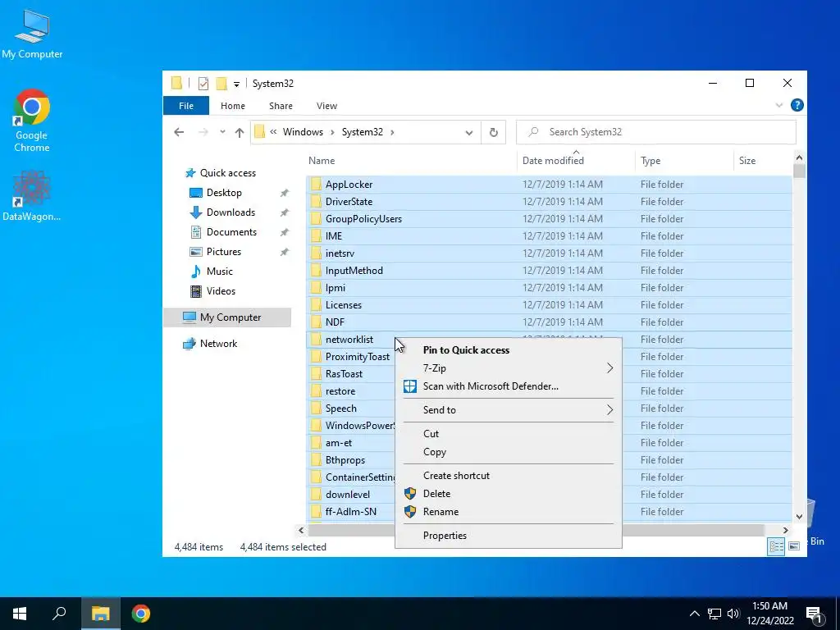This screenshot has width=840, height=630.
Task: Expand previous locations address dropdown
Action: point(468,132)
